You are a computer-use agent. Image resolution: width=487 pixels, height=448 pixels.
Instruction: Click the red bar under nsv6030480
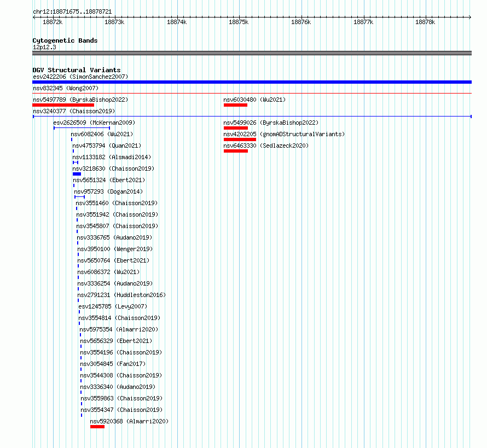click(x=235, y=105)
